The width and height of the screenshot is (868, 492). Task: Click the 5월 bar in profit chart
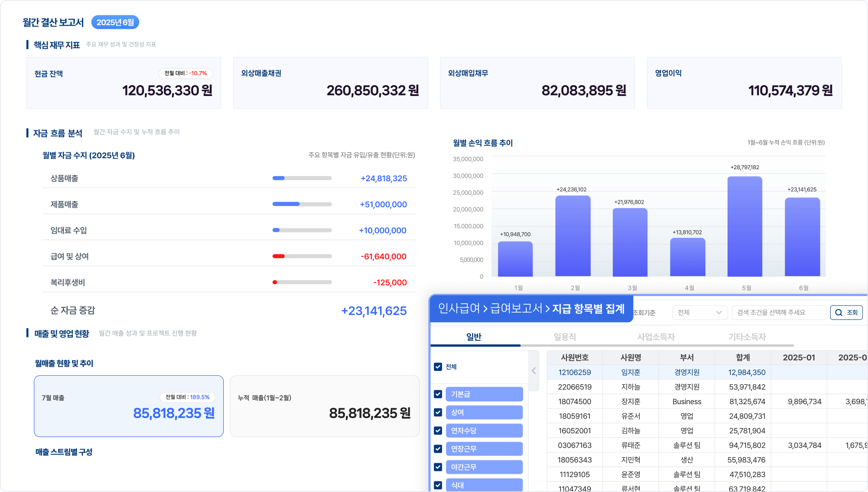[x=745, y=226]
